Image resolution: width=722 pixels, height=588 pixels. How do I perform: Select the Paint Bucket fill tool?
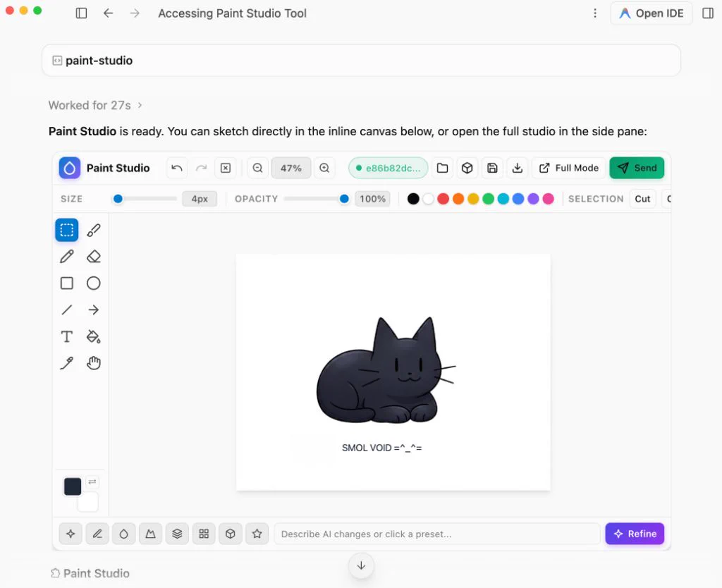[94, 336]
